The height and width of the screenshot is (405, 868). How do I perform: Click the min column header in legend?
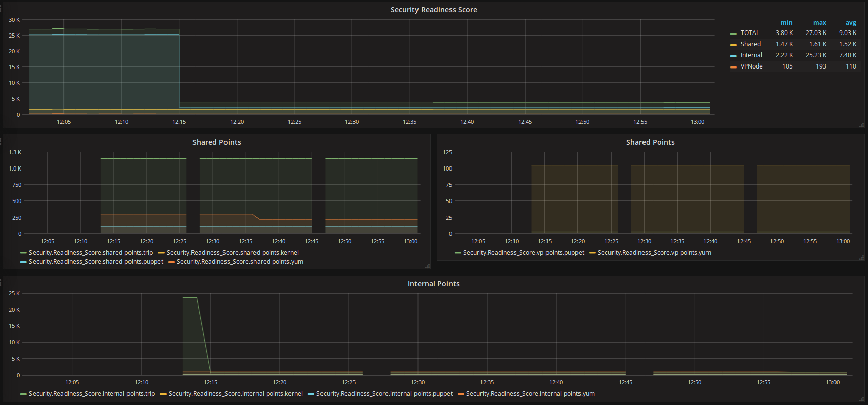pos(786,23)
